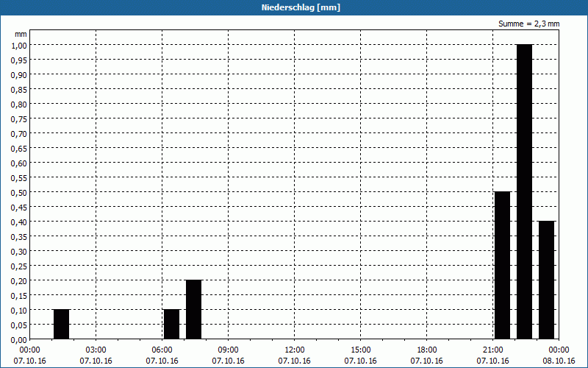Viewport: 588px width, 368px height.
Task: Click the 03:00 x-axis time label
Action: click(96, 350)
